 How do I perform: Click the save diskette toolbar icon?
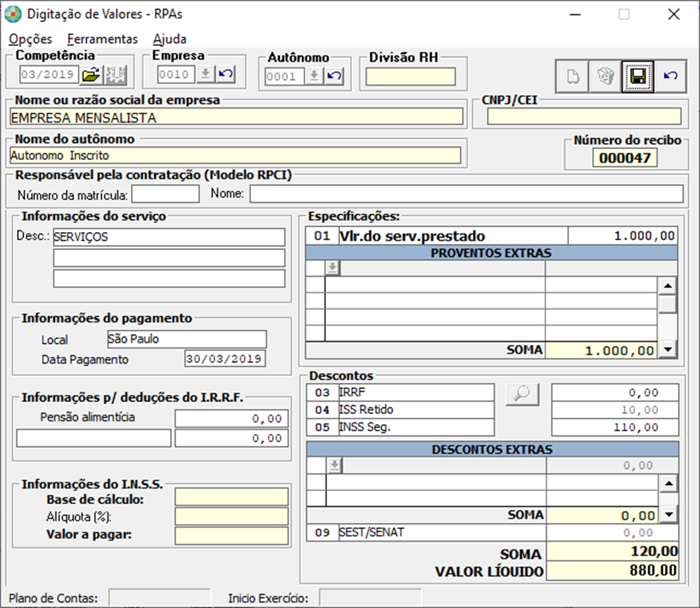[x=637, y=76]
